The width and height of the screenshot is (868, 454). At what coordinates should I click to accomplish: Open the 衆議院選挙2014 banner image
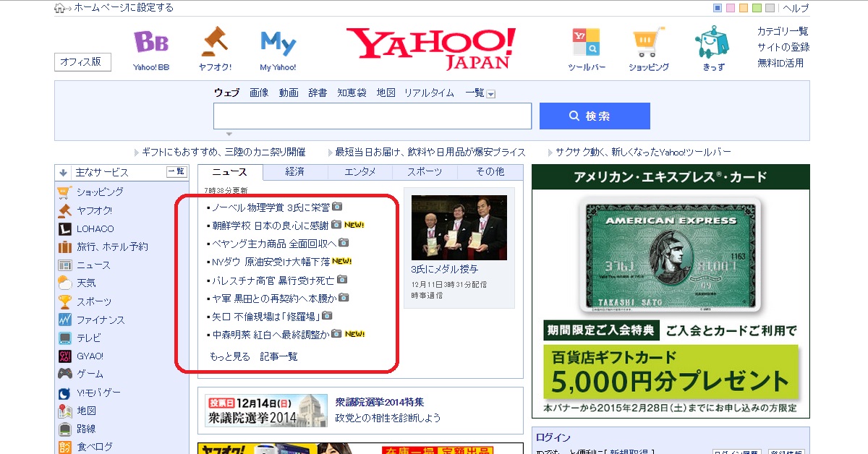(x=266, y=410)
